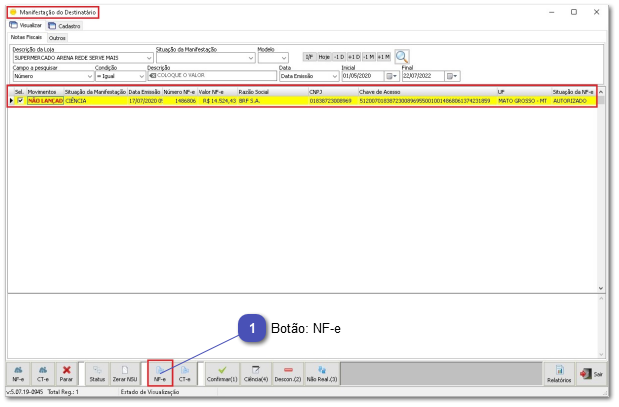Viewport: 619px width, 407px height.
Task: Open the Campo a pesquisar dropdown
Action: click(90, 76)
